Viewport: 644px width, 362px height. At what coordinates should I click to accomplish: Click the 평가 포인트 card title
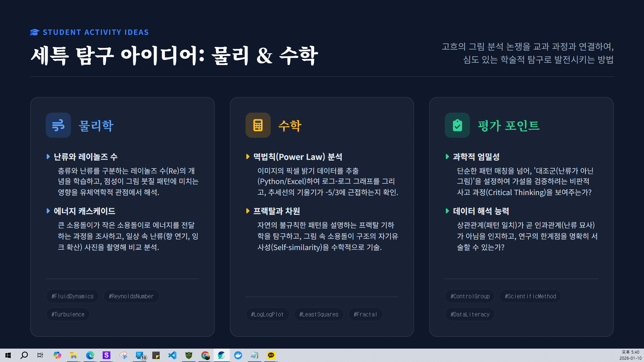[508, 126]
